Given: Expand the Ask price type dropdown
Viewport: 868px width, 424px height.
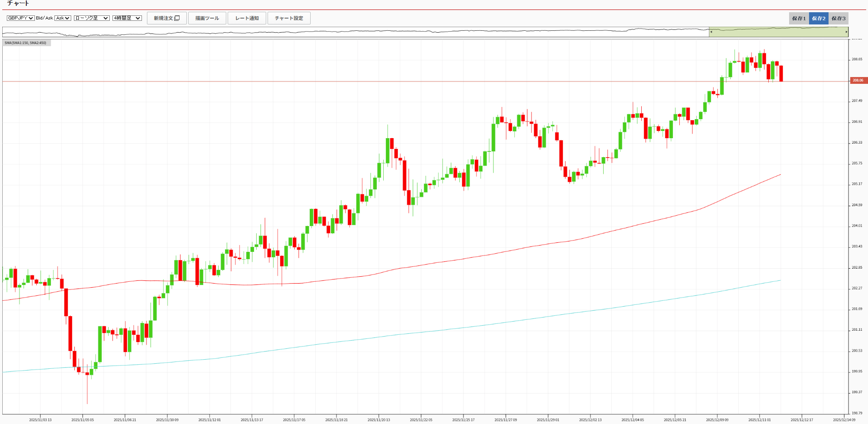Looking at the screenshot, I should tap(63, 18).
